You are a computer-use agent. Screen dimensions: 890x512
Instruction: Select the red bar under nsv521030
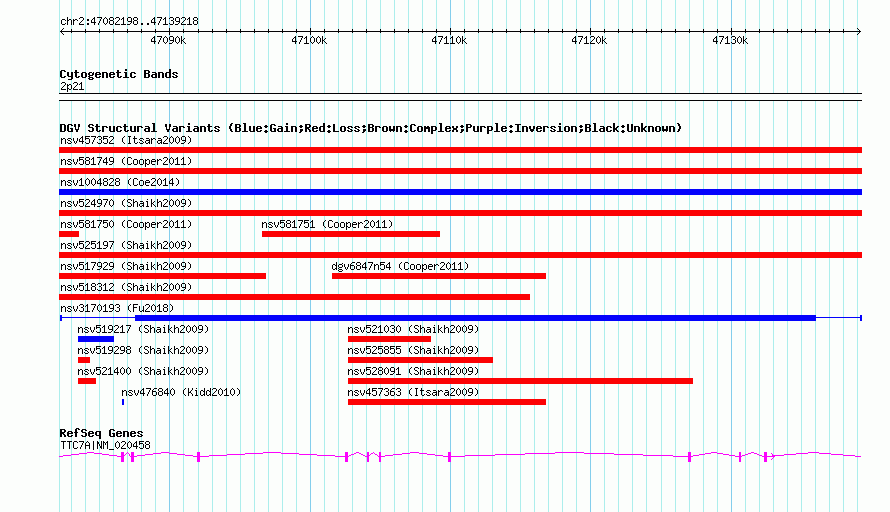[389, 339]
